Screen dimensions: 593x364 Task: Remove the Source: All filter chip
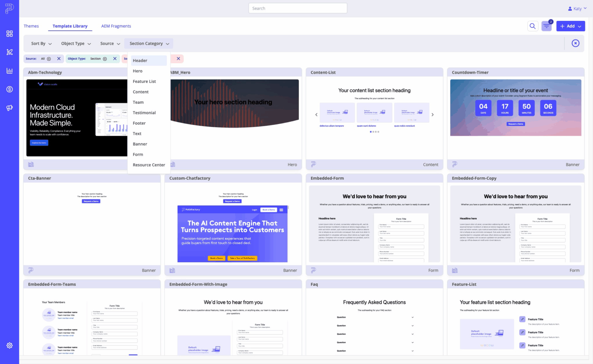click(x=59, y=59)
